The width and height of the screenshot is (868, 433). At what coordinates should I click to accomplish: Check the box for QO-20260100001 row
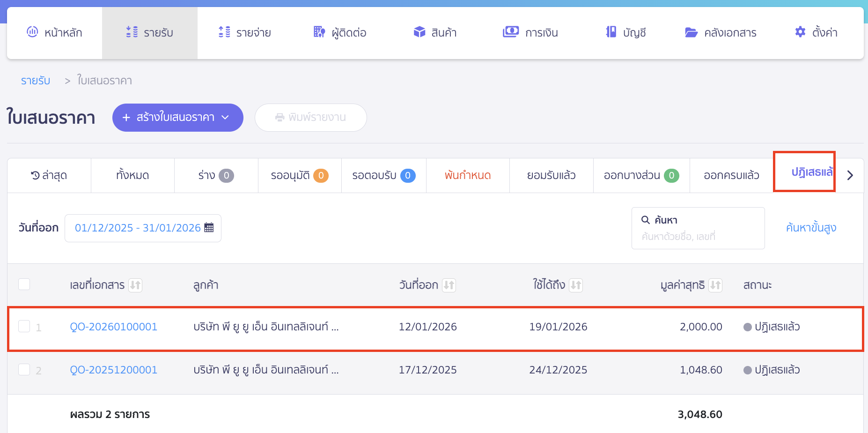click(x=24, y=326)
